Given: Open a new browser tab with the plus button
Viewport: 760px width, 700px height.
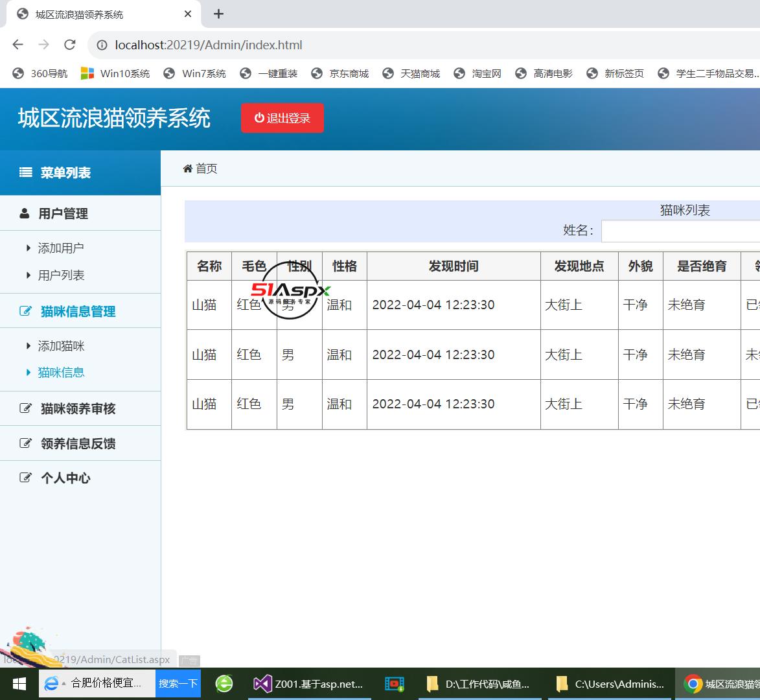Looking at the screenshot, I should click(x=218, y=14).
